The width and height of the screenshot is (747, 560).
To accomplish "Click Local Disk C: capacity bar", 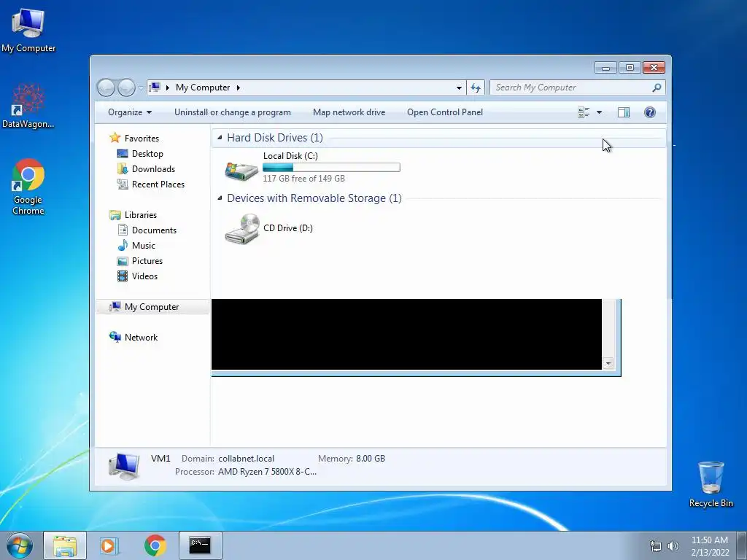I will point(332,167).
